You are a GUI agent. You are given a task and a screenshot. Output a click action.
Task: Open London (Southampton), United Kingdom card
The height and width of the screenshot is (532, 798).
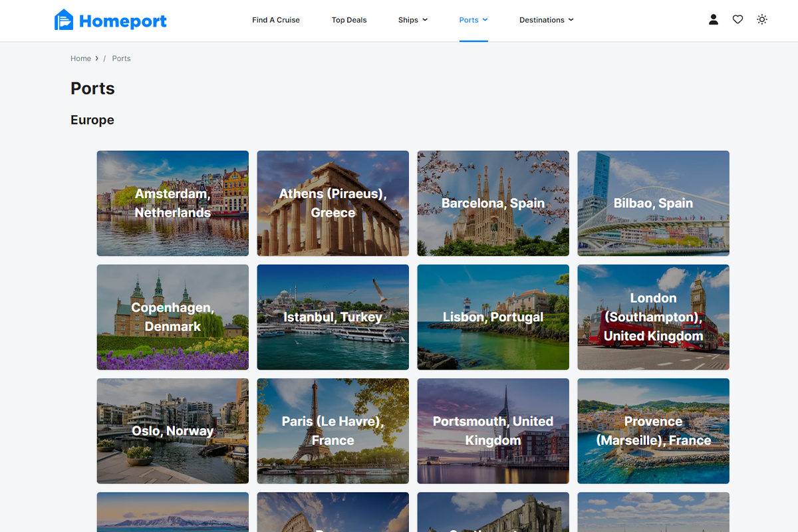point(654,317)
